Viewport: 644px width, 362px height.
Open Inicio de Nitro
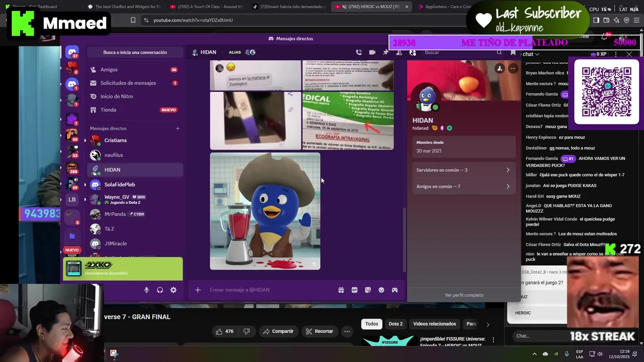134,97
